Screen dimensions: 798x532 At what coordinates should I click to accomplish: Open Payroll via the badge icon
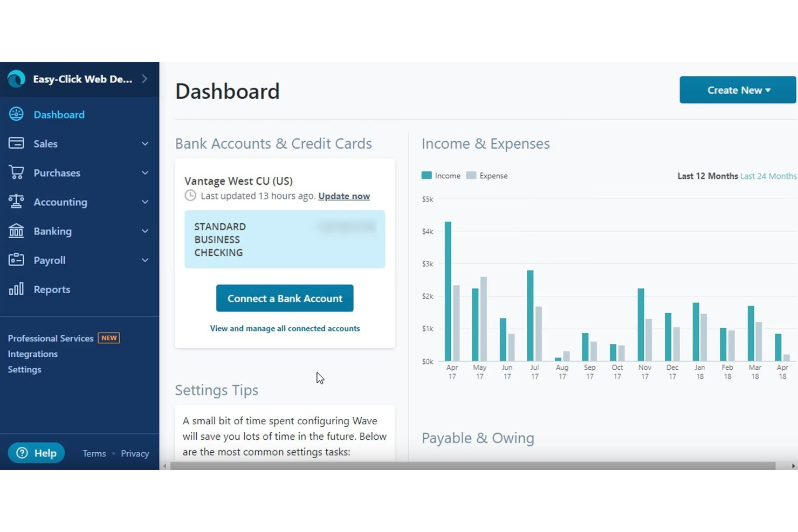[16, 259]
